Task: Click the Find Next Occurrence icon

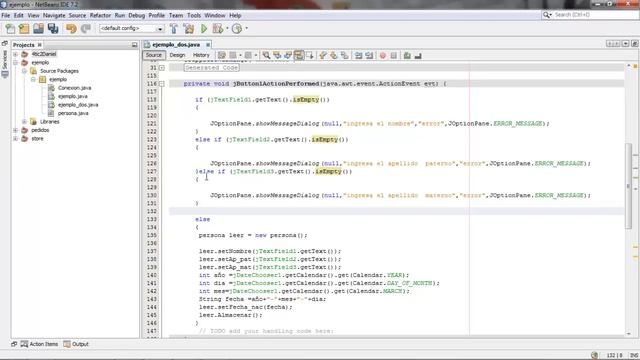Action: point(288,55)
